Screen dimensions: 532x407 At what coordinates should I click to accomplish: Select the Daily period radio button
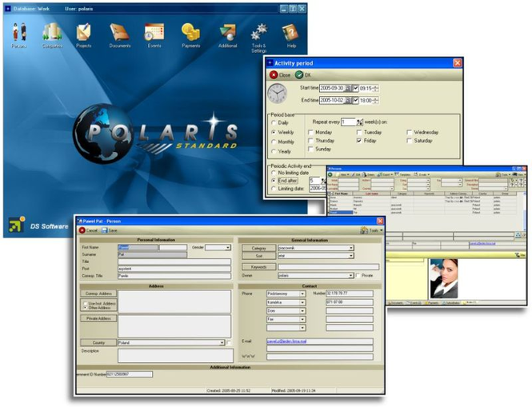[274, 123]
